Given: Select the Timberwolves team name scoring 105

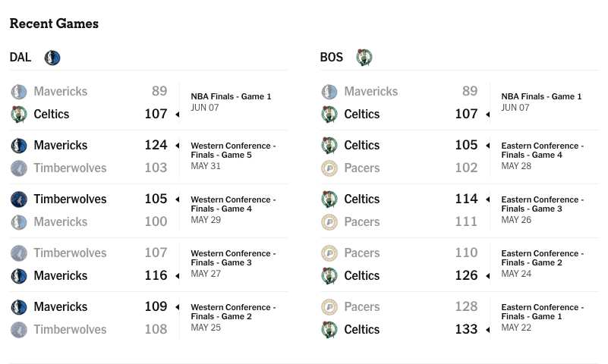Looking at the screenshot, I should 70,199.
